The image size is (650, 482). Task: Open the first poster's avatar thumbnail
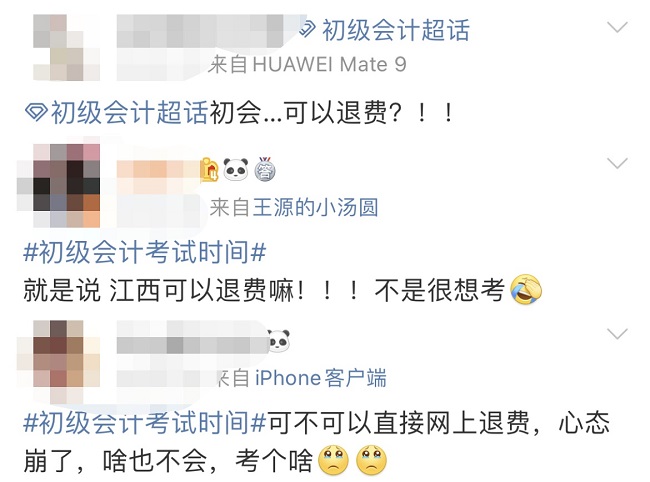point(66,48)
